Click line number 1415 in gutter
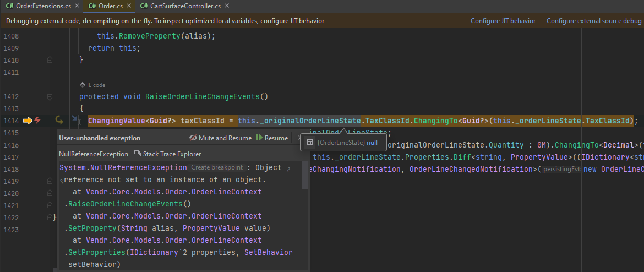 [11, 133]
